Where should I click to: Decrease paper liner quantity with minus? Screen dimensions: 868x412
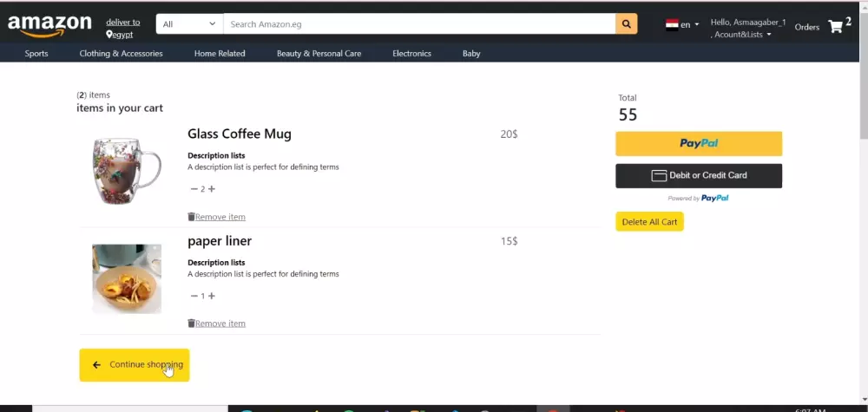point(194,296)
